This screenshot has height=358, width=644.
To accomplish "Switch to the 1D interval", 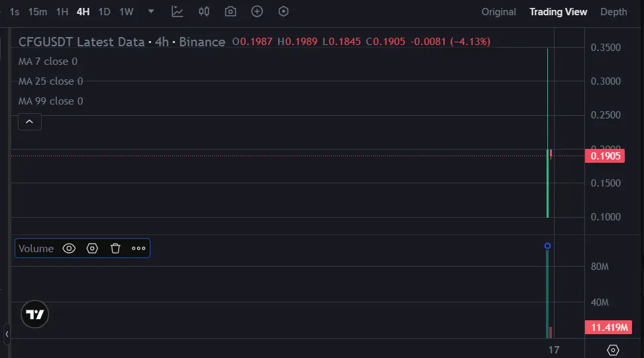I will (104, 12).
